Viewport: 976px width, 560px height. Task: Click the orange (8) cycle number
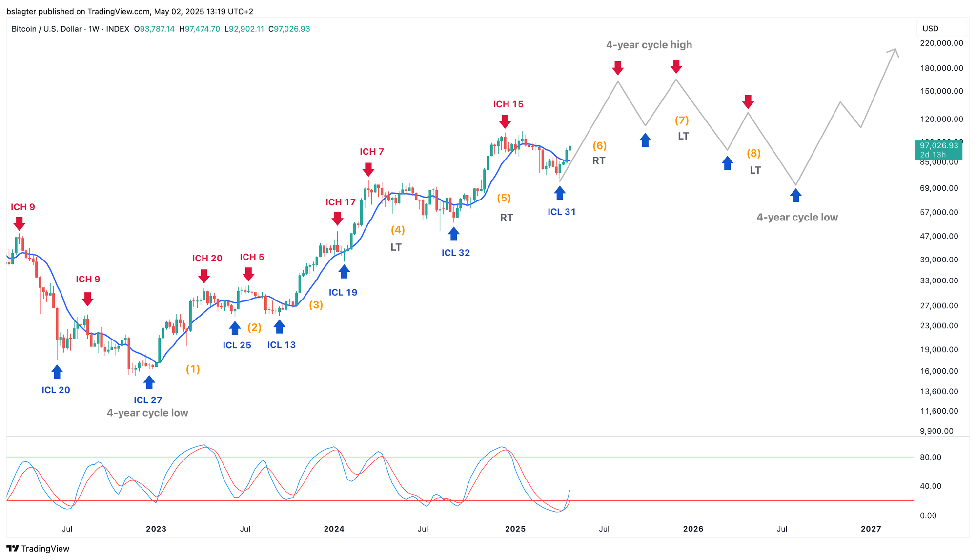(x=753, y=153)
